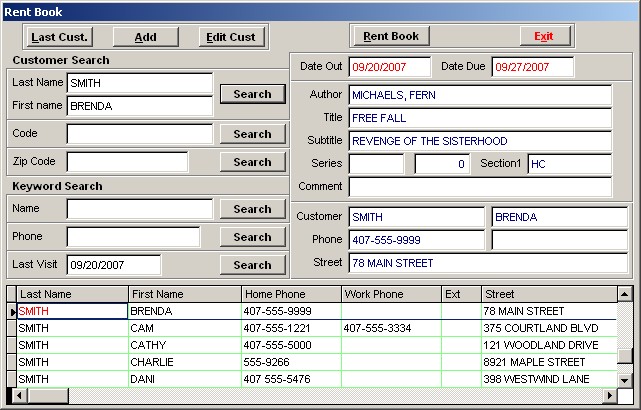
Task: Click the First Name column header
Action: [x=185, y=294]
